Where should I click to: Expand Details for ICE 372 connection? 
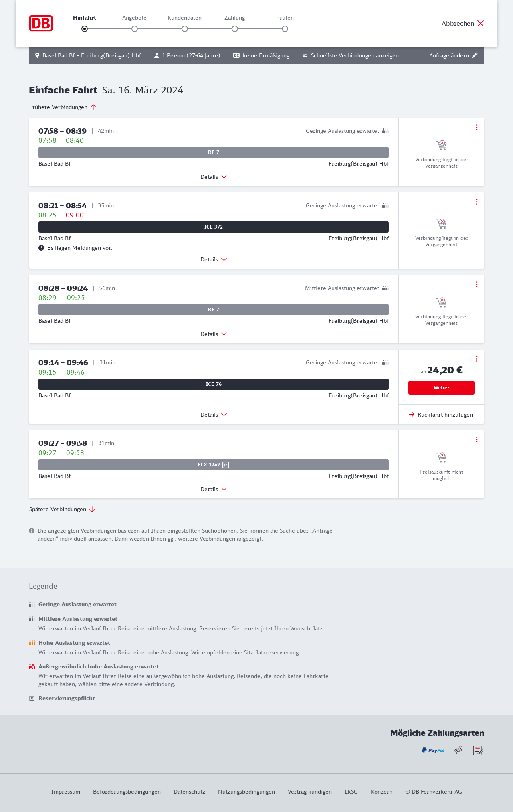tap(214, 259)
